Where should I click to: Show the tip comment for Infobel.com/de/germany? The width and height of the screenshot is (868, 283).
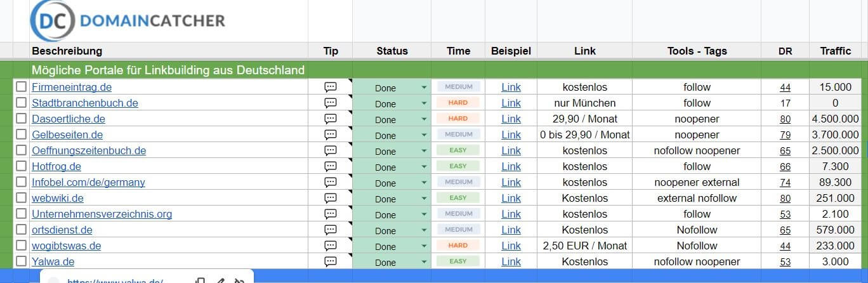click(x=330, y=182)
